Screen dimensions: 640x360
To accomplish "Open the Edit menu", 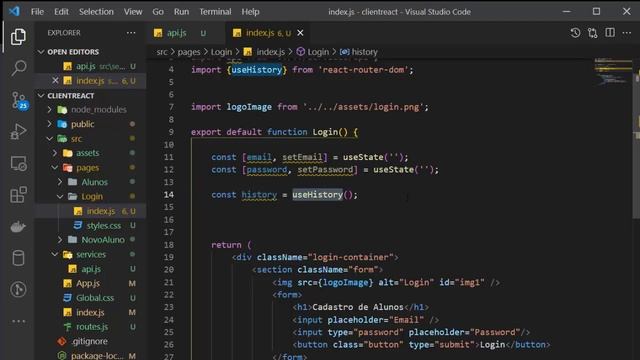I will coord(61,11).
